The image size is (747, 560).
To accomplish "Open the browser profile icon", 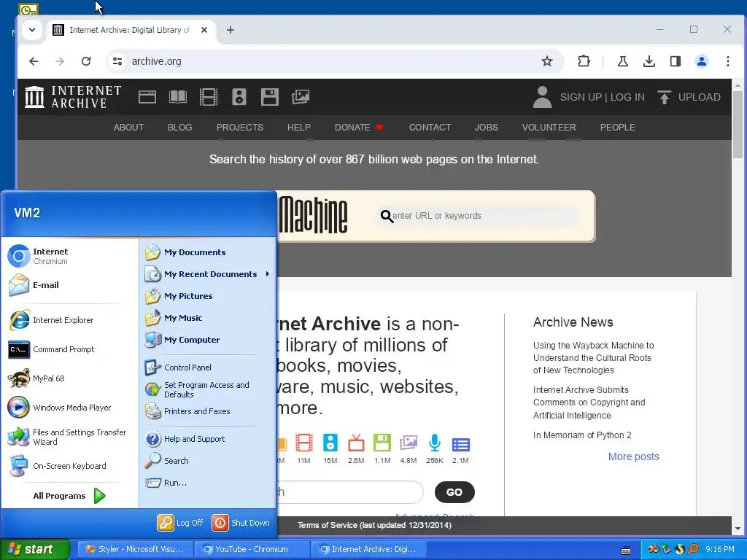I will (701, 61).
